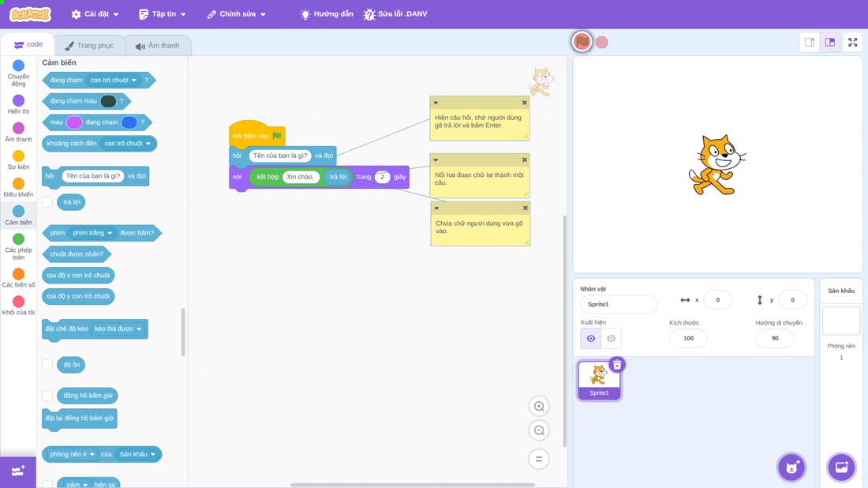Enter full screen stage mode

(x=852, y=42)
